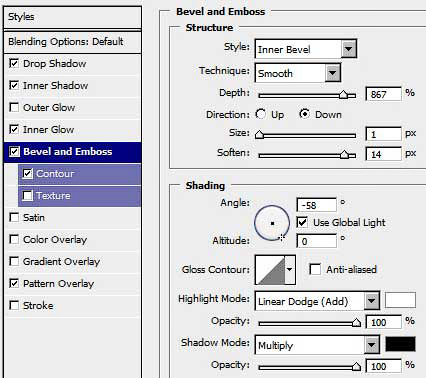426x378 pixels.
Task: Click the Soften slider handle
Action: click(x=345, y=155)
